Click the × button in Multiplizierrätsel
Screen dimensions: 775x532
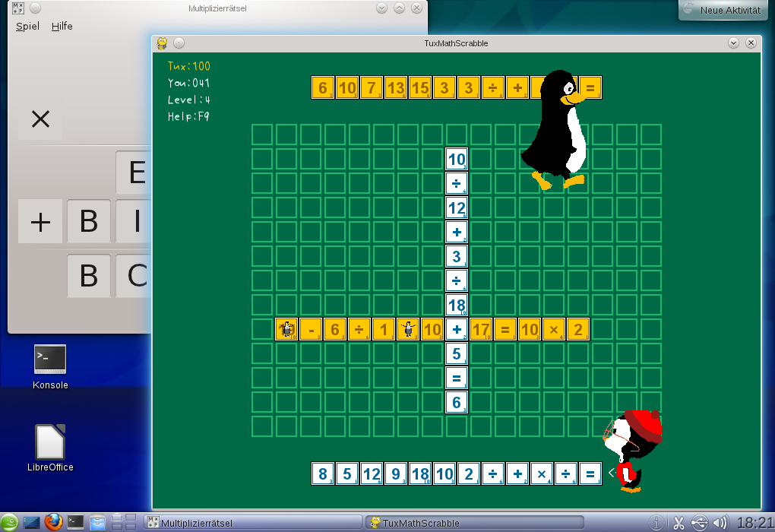(40, 119)
